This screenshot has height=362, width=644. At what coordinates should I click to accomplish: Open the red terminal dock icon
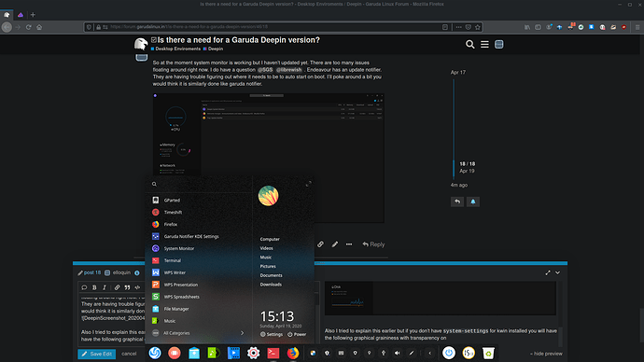(273, 353)
